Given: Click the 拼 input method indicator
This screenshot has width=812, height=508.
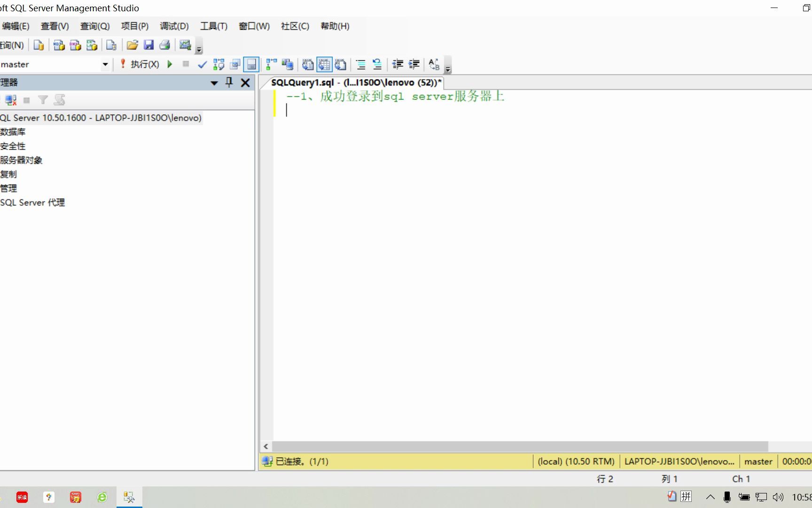Looking at the screenshot, I should tap(686, 497).
